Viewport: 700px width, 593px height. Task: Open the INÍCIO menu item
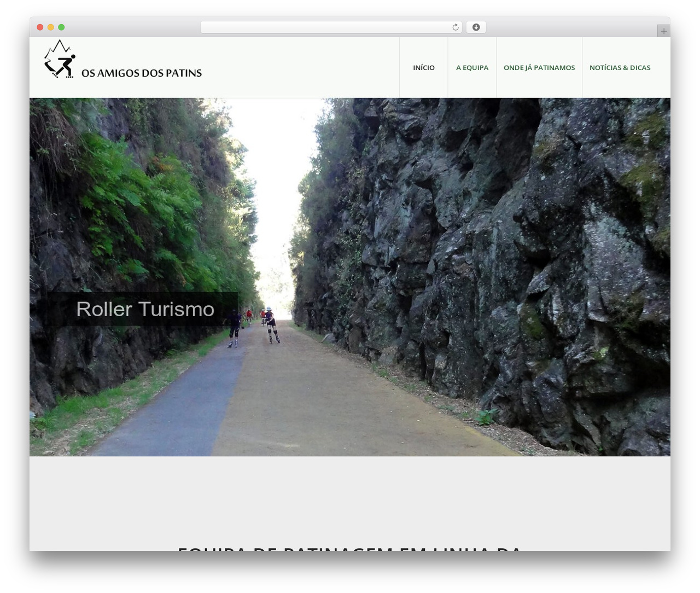point(424,68)
